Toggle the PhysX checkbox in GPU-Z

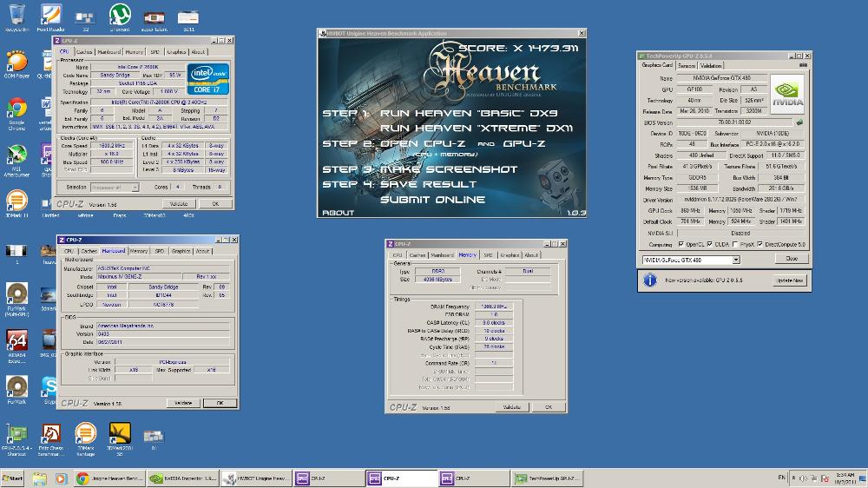tap(735, 244)
